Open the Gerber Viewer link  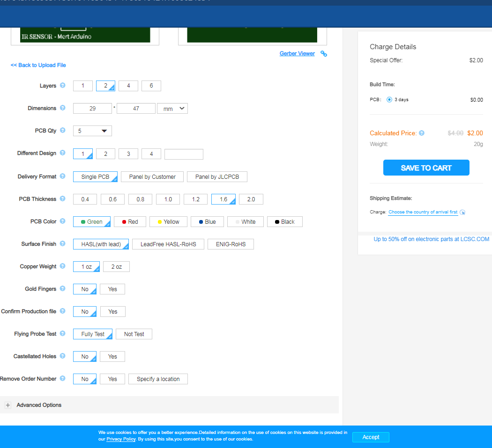297,54
